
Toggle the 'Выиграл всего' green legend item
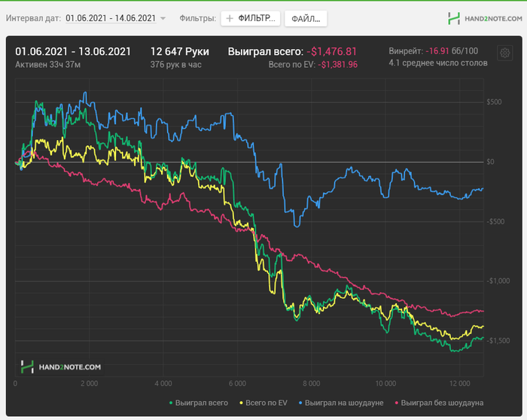199,403
